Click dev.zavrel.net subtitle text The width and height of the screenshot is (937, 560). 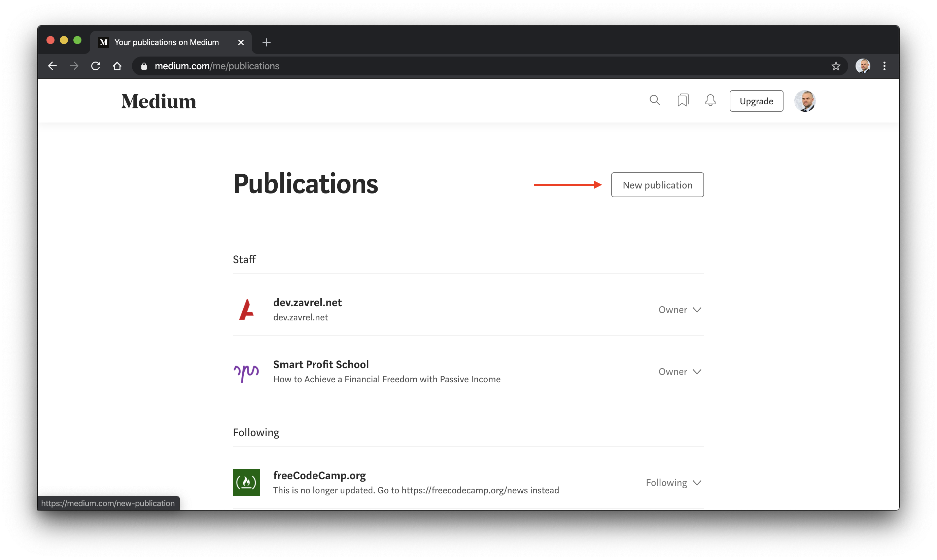tap(300, 317)
